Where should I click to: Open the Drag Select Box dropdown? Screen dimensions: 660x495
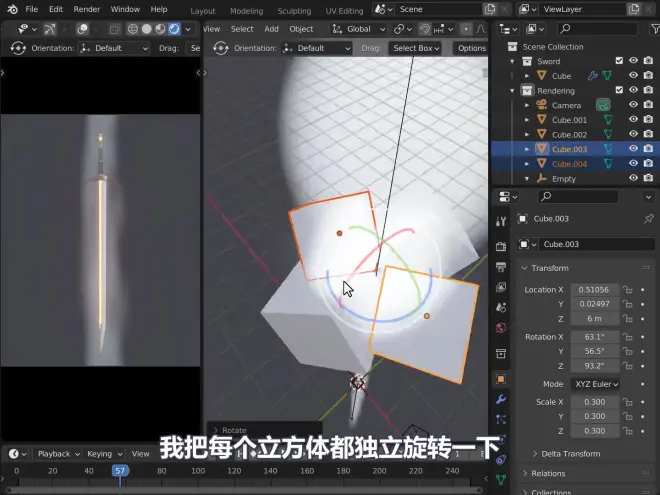(415, 48)
